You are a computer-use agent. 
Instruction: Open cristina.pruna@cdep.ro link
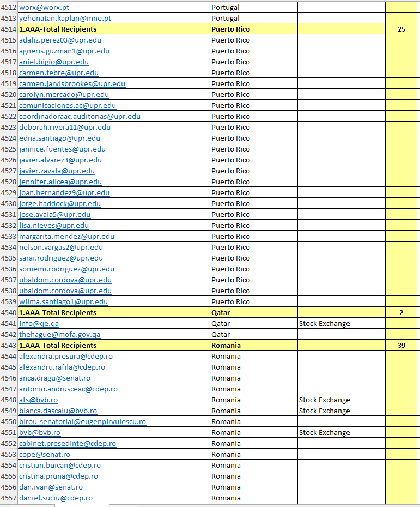coord(58,476)
